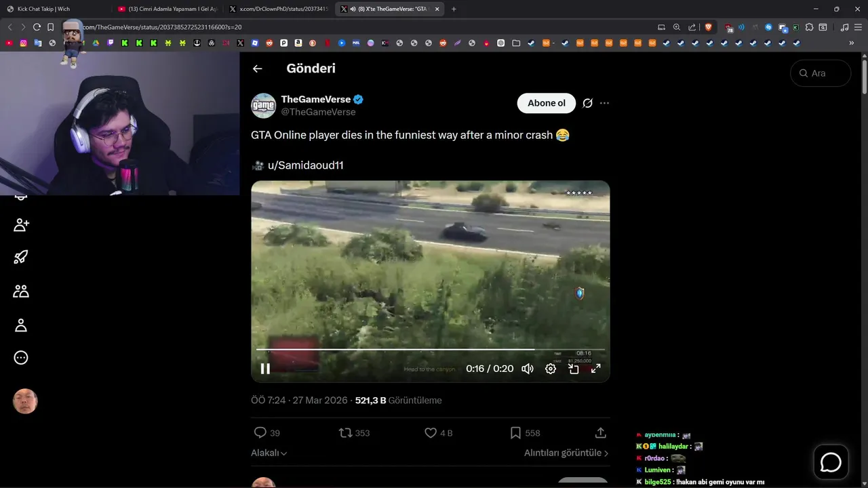Image resolution: width=868 pixels, height=488 pixels.
Task: Open person-plus icon in X sidebar
Action: tap(21, 224)
